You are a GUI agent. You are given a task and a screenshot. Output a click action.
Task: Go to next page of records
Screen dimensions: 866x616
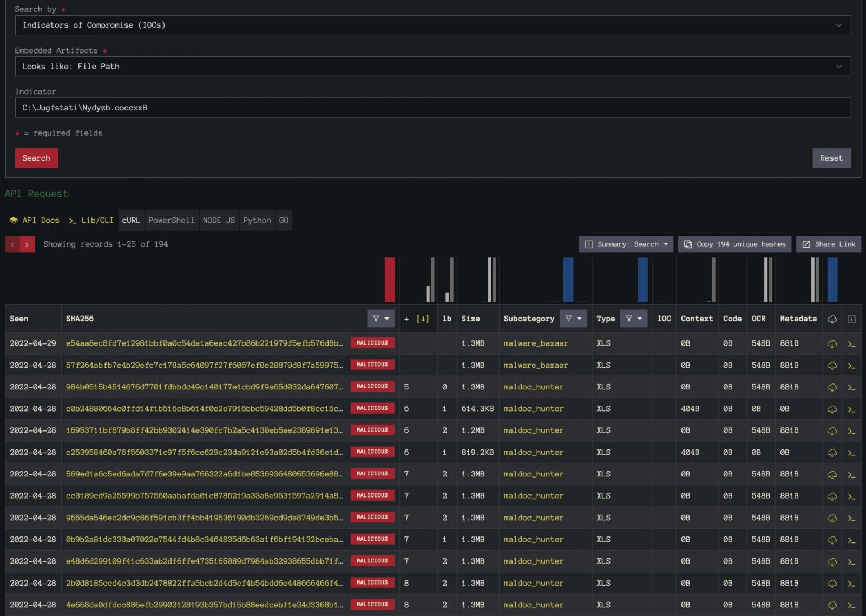click(27, 244)
